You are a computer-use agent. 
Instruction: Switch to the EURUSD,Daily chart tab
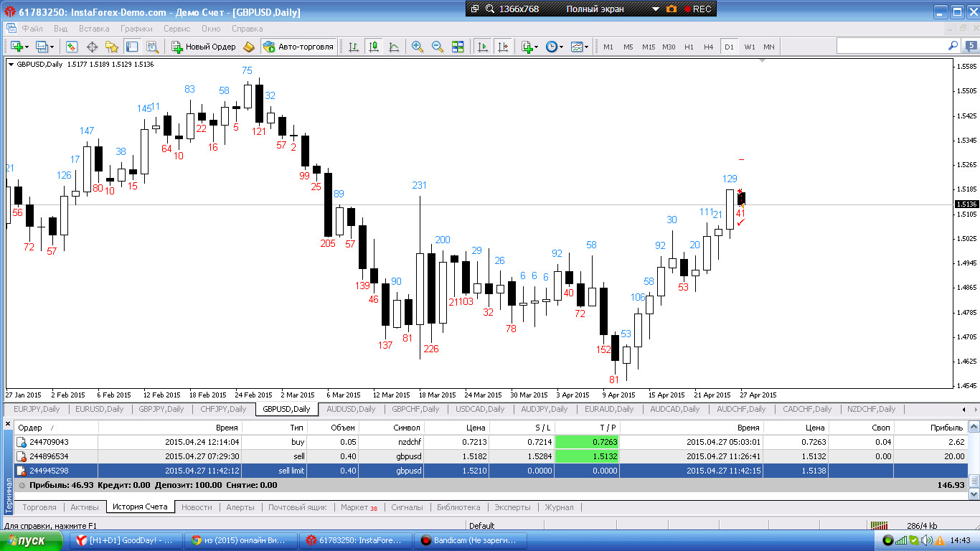click(99, 409)
